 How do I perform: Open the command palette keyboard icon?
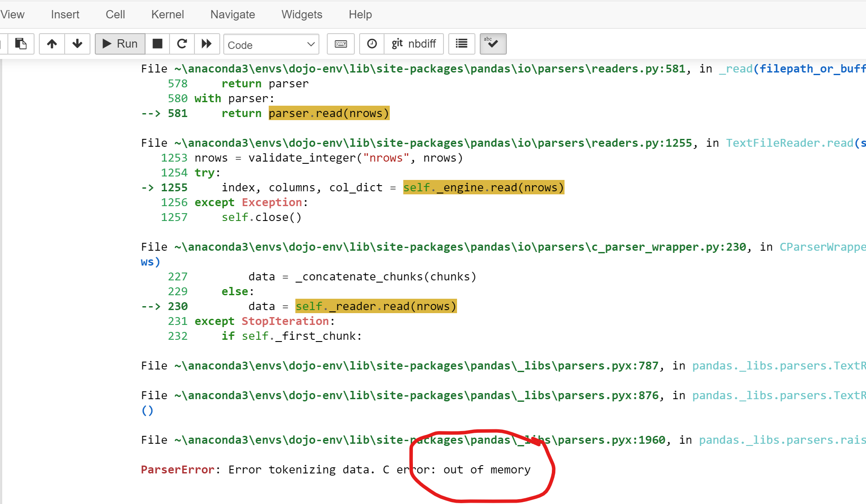[341, 44]
